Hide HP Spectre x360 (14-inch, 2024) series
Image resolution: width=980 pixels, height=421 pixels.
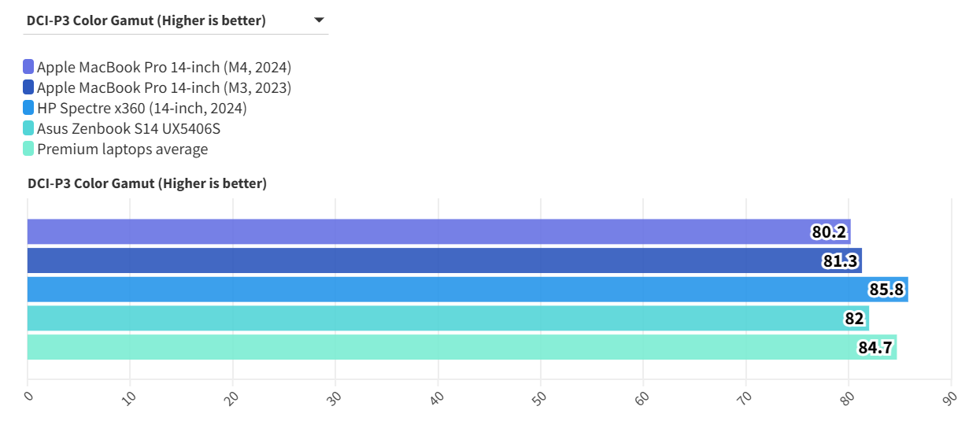pos(142,108)
